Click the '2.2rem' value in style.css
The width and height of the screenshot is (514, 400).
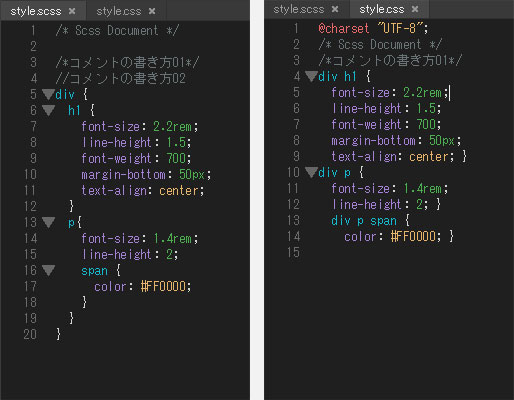pos(422,93)
